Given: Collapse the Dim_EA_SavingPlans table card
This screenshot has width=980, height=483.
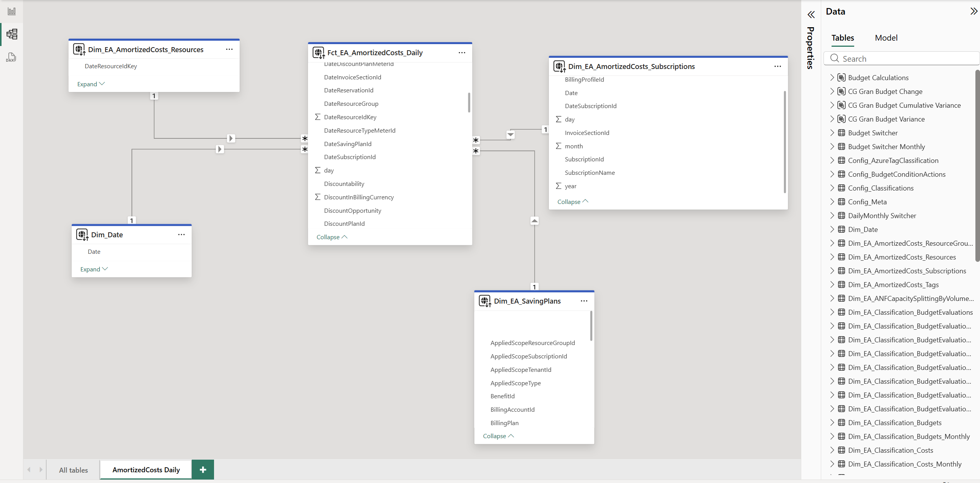Looking at the screenshot, I should tap(498, 436).
